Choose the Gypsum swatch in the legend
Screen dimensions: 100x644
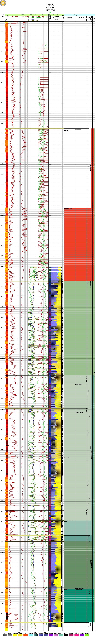point(51,635)
